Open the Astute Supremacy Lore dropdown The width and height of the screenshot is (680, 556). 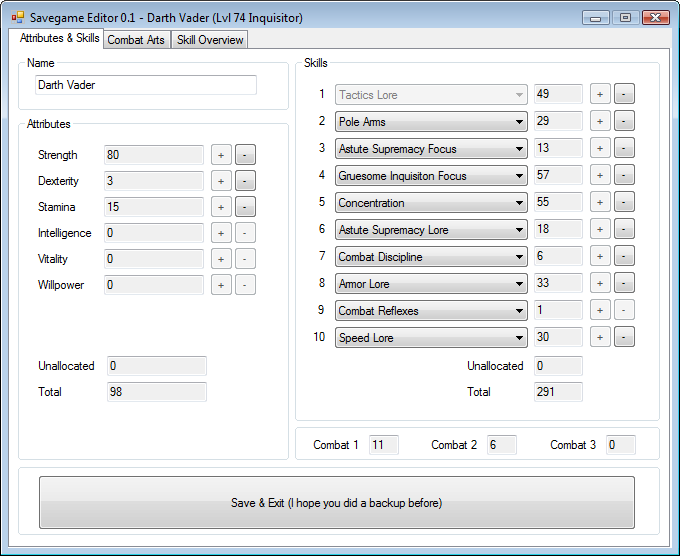(431, 229)
